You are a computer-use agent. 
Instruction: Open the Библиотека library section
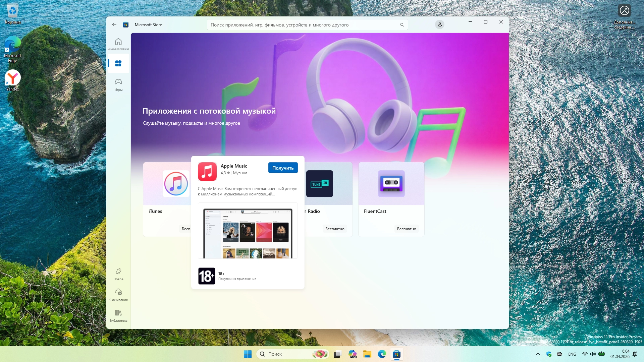118,315
